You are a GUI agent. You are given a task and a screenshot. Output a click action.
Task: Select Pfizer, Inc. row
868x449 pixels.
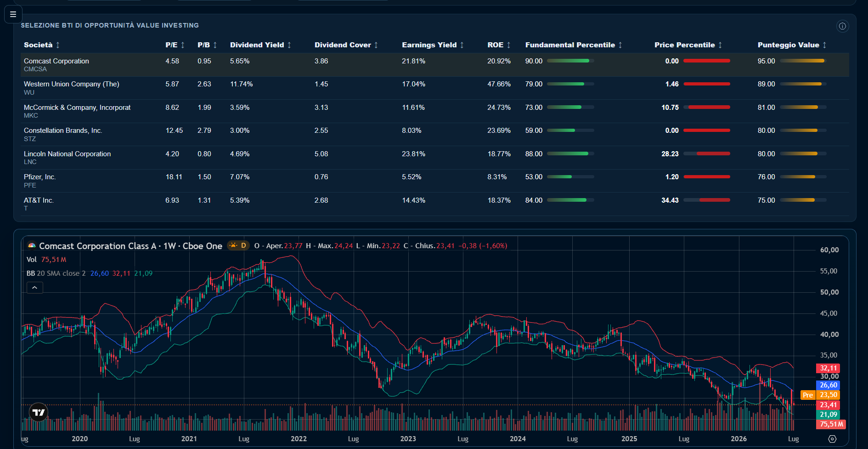pos(435,181)
